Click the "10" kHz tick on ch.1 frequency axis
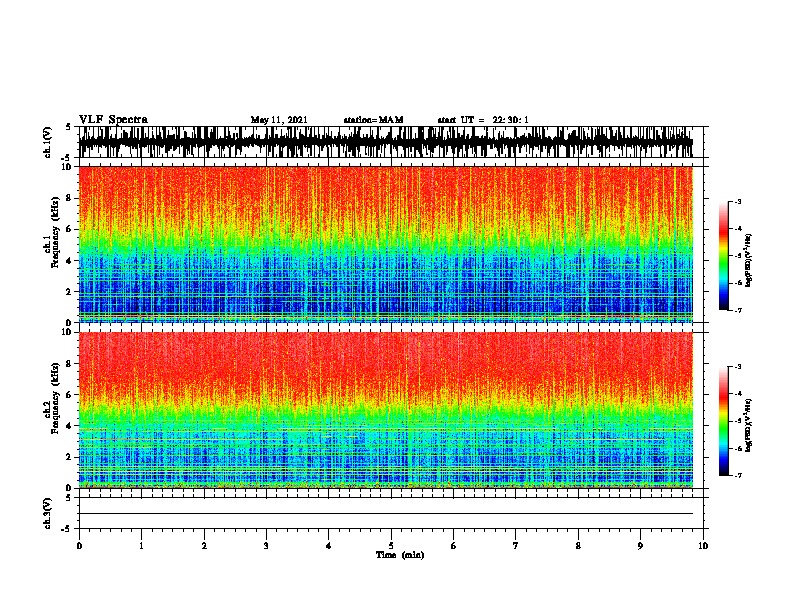This screenshot has height=612, width=792. tap(68, 167)
